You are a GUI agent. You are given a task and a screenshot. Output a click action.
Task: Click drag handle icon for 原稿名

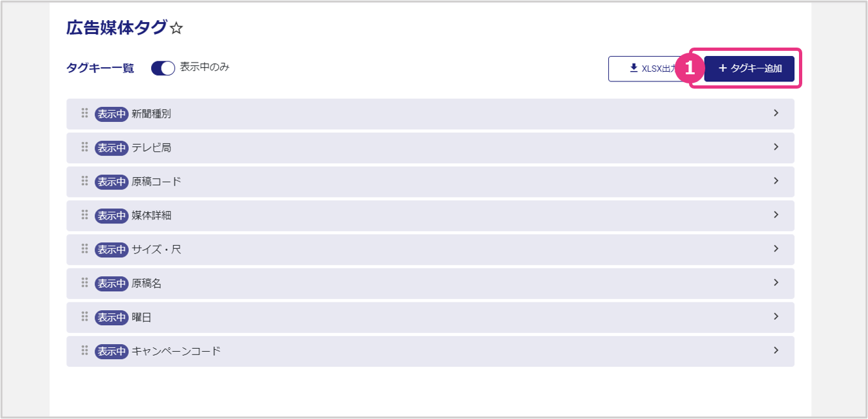tap(85, 283)
